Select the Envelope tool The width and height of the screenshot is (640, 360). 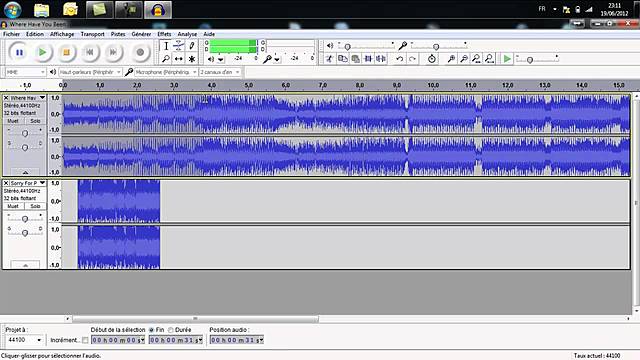(179, 46)
